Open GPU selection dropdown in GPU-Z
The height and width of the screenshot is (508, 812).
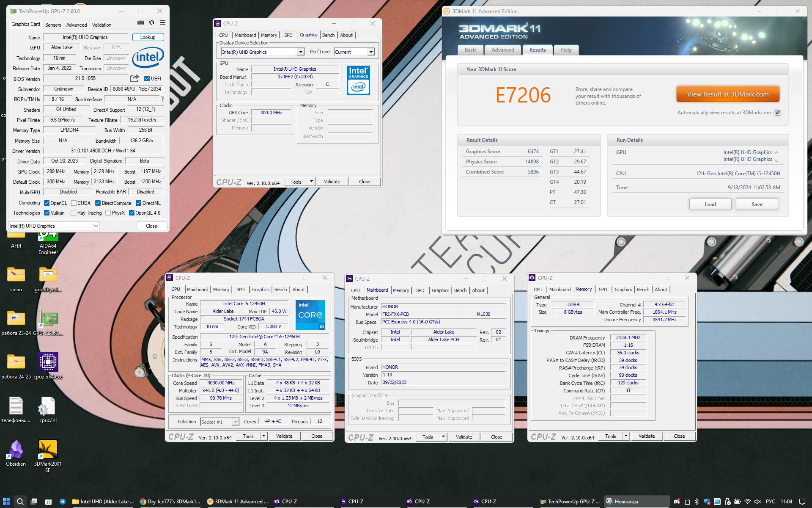click(54, 226)
